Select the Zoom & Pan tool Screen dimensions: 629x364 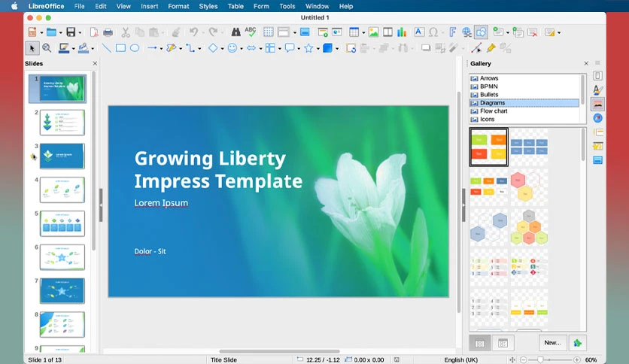(47, 48)
